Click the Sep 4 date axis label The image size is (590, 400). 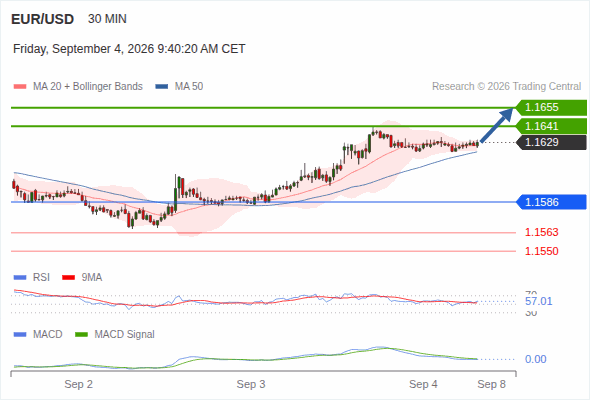click(423, 384)
